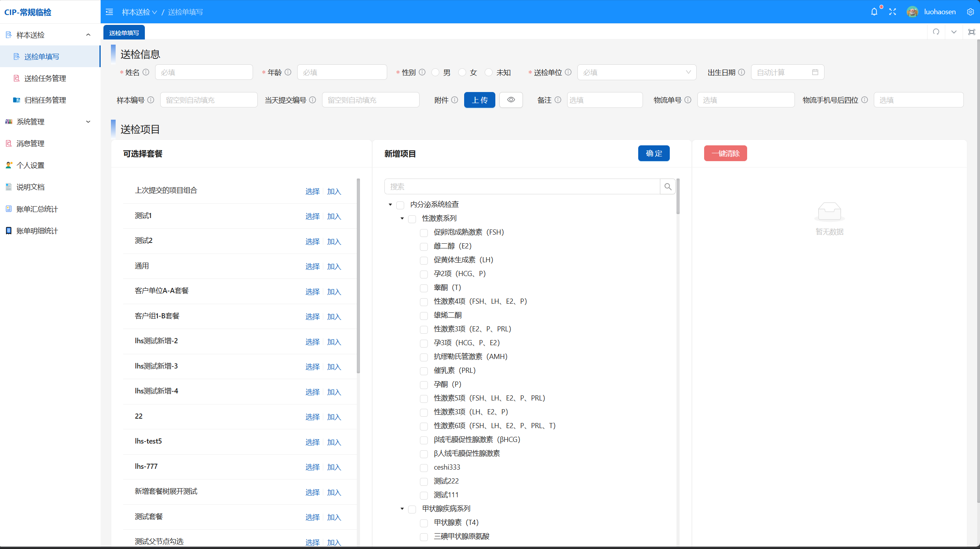
Task: Collapse the 性激素系列 tree node
Action: click(x=402, y=218)
